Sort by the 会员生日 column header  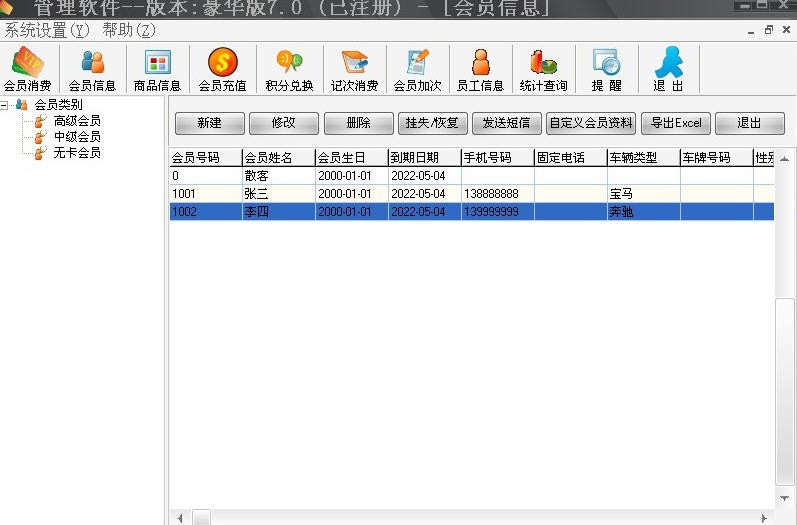tap(352, 158)
